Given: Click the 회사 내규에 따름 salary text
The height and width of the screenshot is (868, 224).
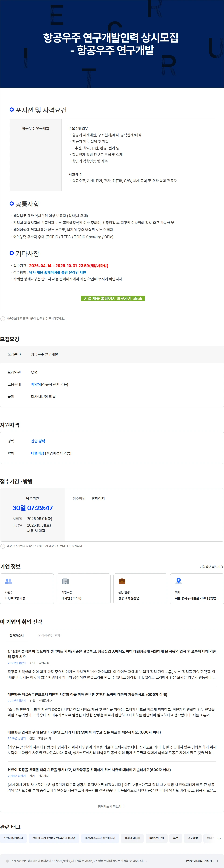Looking at the screenshot, I should (x=43, y=396).
